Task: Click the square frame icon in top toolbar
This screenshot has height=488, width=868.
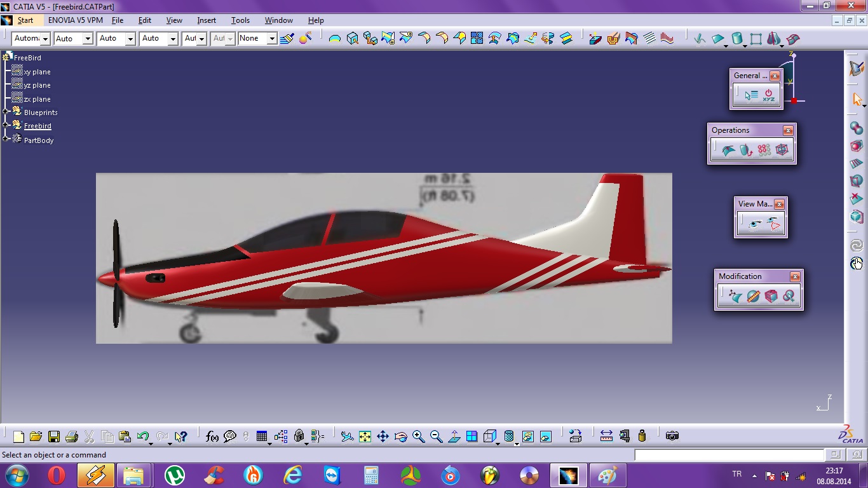Action: click(x=756, y=39)
